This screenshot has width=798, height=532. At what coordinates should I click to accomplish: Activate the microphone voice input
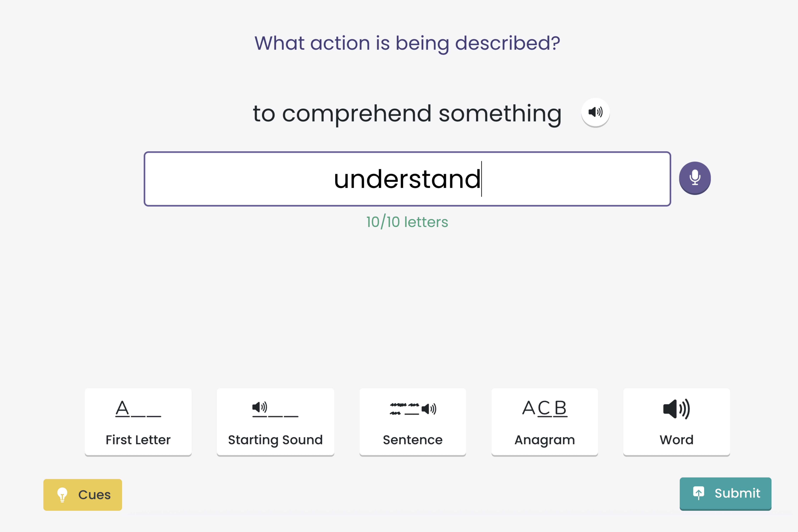[x=695, y=178]
